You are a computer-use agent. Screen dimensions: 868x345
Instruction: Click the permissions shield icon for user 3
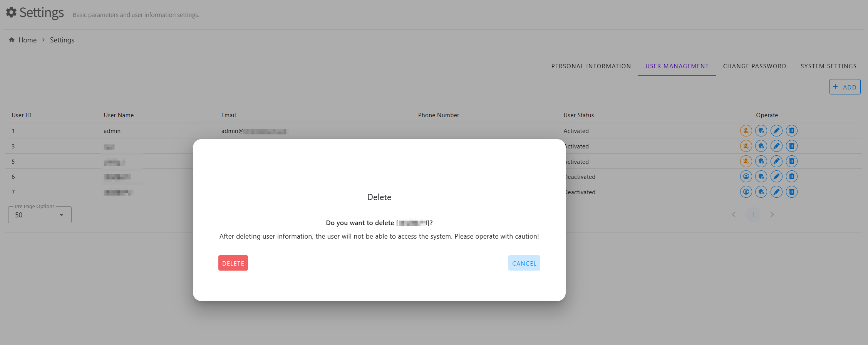pos(761,146)
